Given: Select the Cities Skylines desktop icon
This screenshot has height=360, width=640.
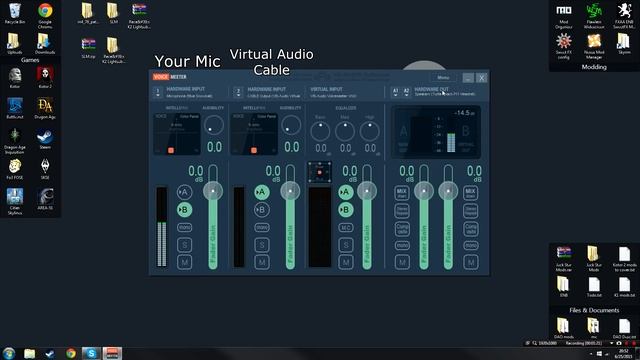Looking at the screenshot, I should 15,202.
